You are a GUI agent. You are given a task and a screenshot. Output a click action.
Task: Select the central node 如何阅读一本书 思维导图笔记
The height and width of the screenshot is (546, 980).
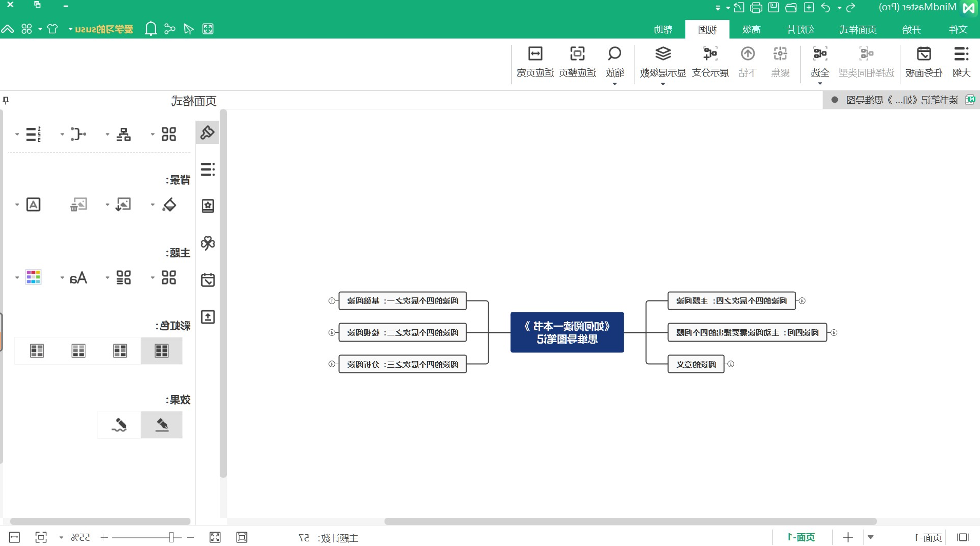pos(567,332)
